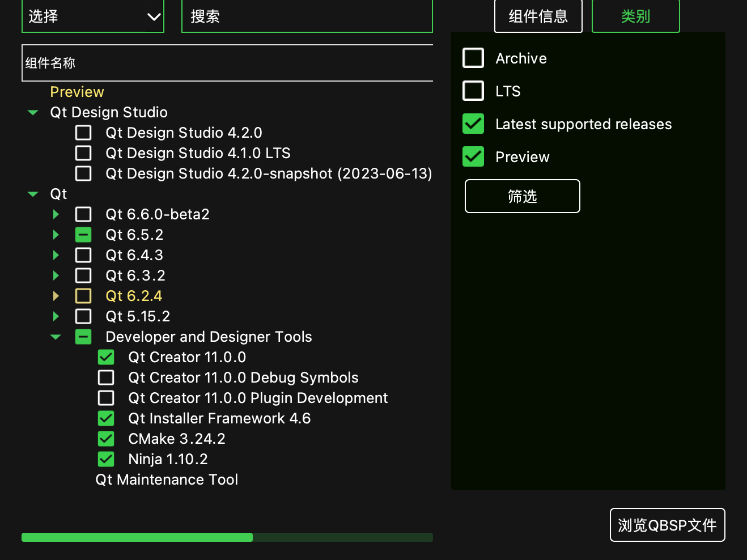Click the 搜索 search field

click(x=307, y=16)
